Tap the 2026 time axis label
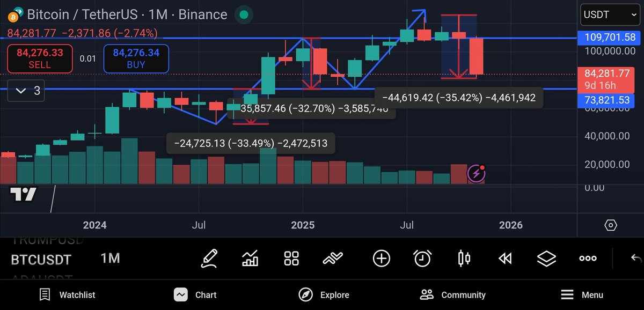This screenshot has height=310, width=644. (510, 225)
